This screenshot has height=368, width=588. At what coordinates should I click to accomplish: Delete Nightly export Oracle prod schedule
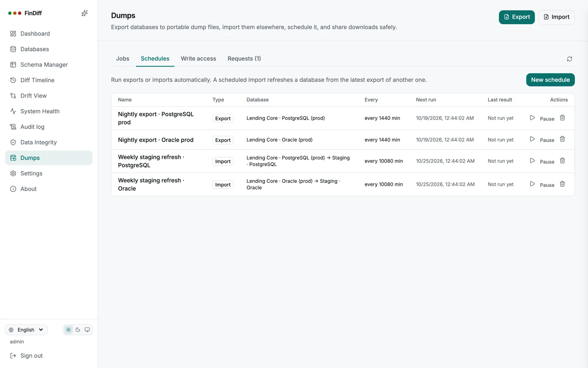(562, 139)
